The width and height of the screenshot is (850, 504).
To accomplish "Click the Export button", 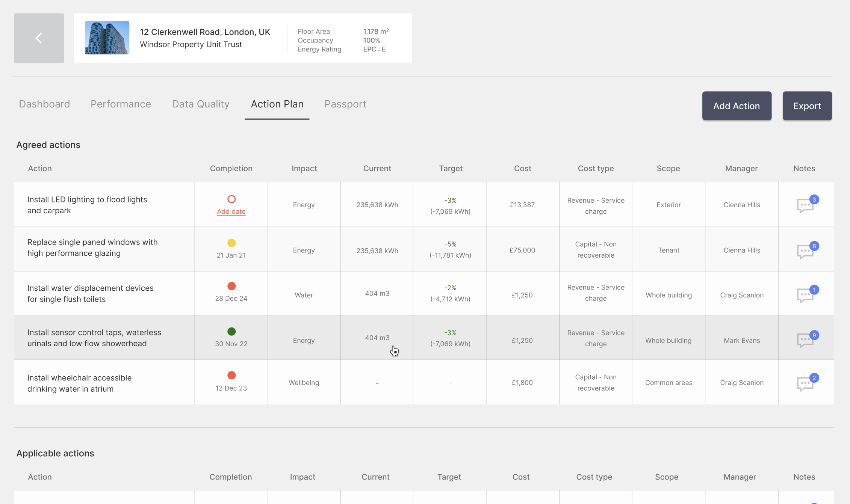I will 807,106.
